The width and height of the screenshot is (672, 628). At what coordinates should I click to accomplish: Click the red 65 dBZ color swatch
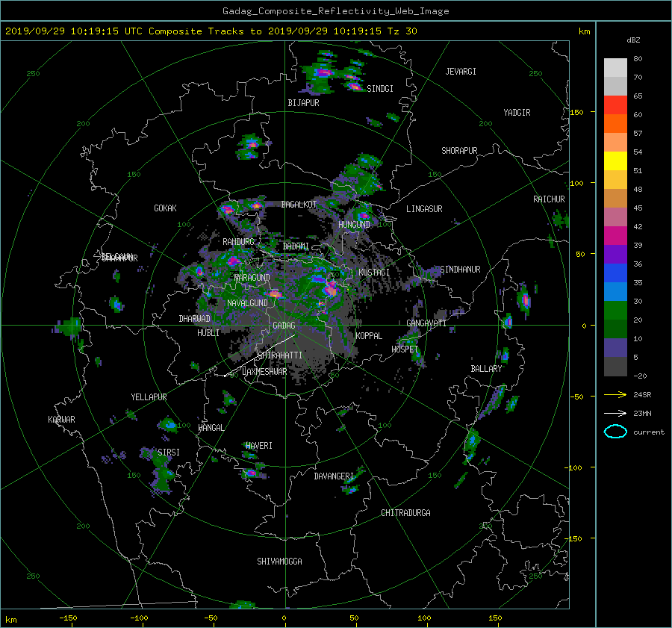coord(615,105)
